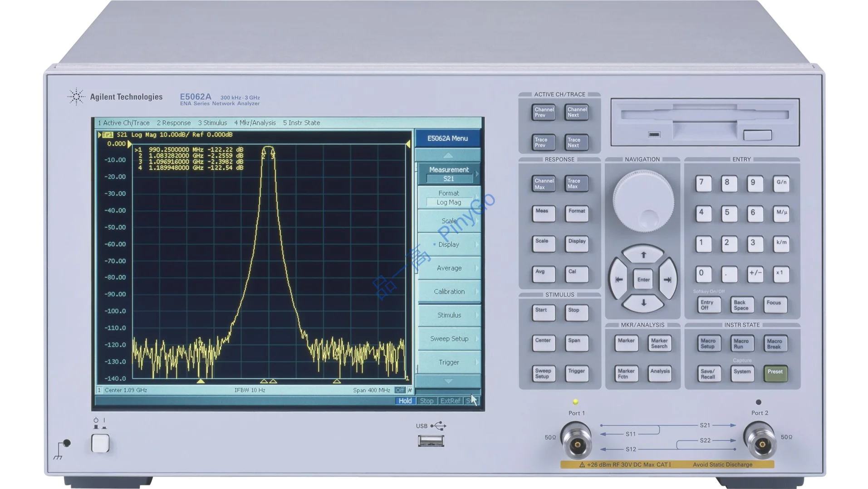This screenshot has width=868, height=489.
Task: Click the Marker Search key
Action: pos(659,343)
